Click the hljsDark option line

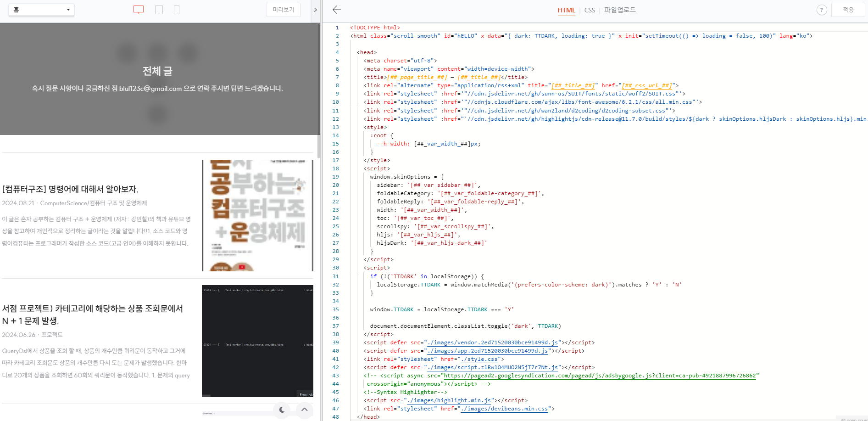[432, 243]
